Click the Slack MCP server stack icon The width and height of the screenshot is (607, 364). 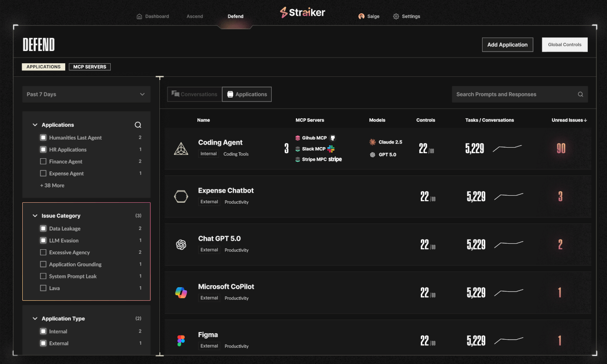298,149
